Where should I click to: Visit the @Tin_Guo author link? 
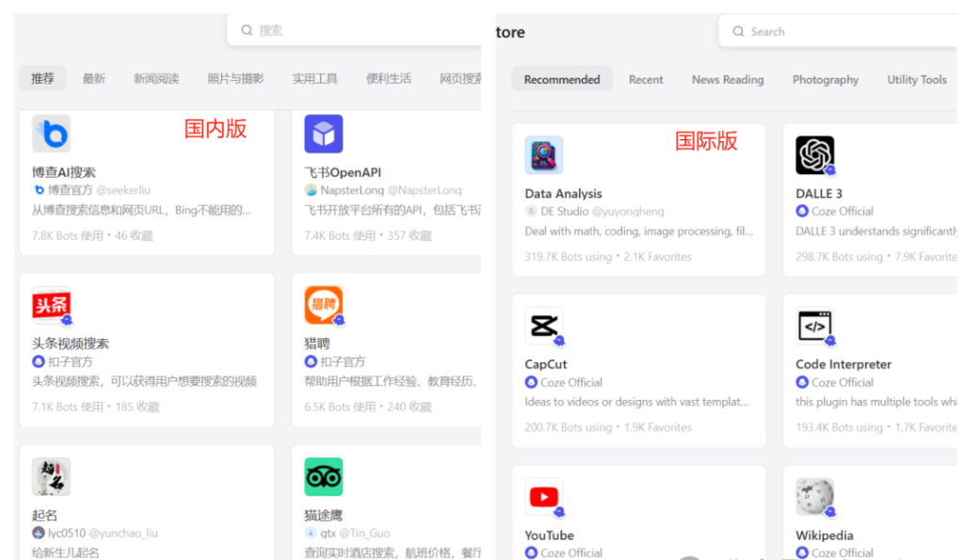point(364,534)
